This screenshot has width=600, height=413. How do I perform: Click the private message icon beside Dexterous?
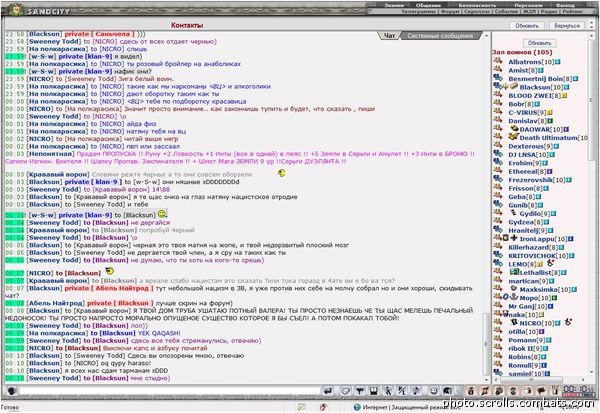coord(498,145)
